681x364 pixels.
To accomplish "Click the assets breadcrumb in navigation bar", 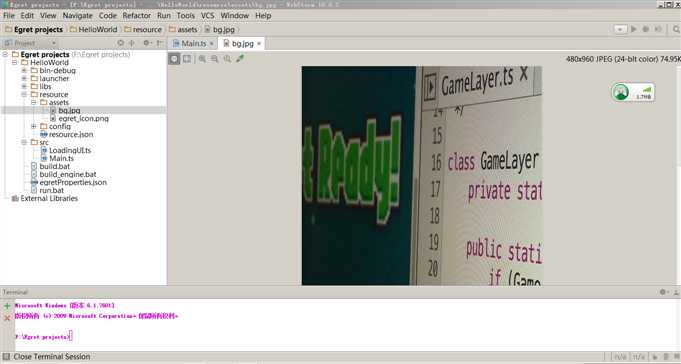I will [x=187, y=29].
